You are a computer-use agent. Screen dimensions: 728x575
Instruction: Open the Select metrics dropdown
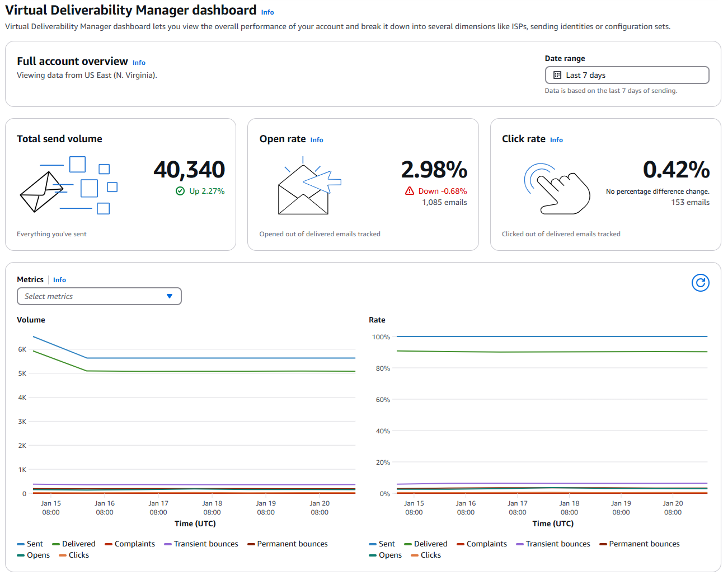click(99, 296)
